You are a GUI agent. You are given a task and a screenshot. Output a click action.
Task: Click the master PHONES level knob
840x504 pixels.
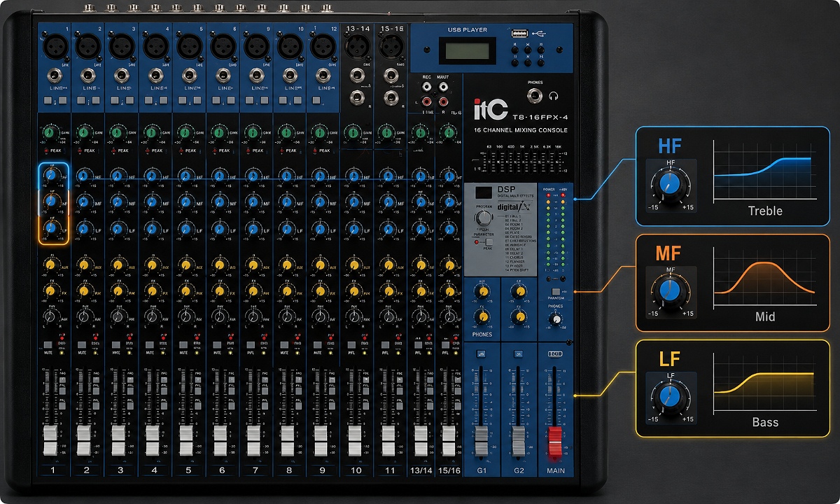(x=556, y=319)
